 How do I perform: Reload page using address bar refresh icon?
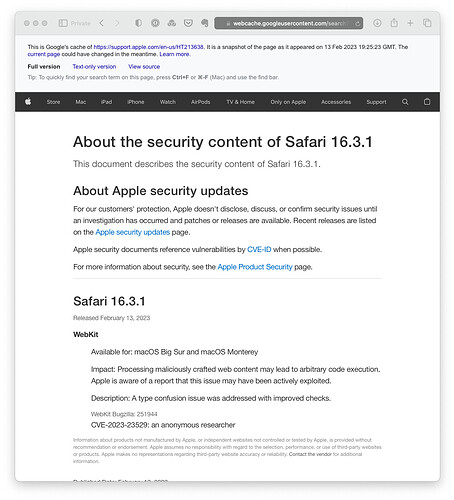point(357,23)
